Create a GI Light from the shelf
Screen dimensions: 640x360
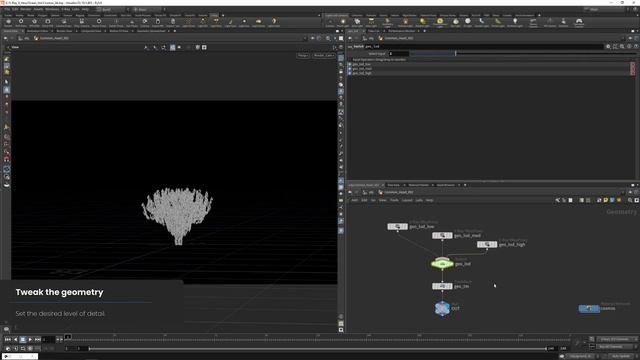click(x=468, y=22)
